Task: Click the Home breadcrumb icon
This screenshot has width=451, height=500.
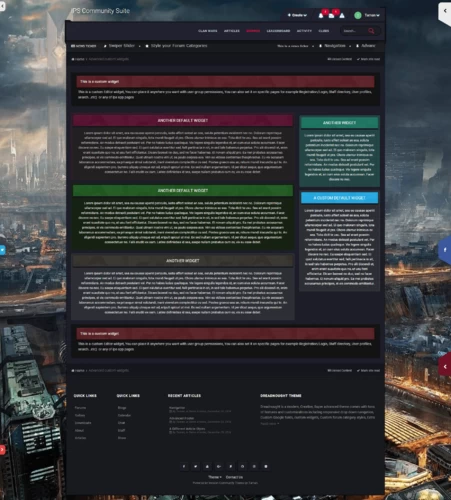Action: tap(73, 59)
